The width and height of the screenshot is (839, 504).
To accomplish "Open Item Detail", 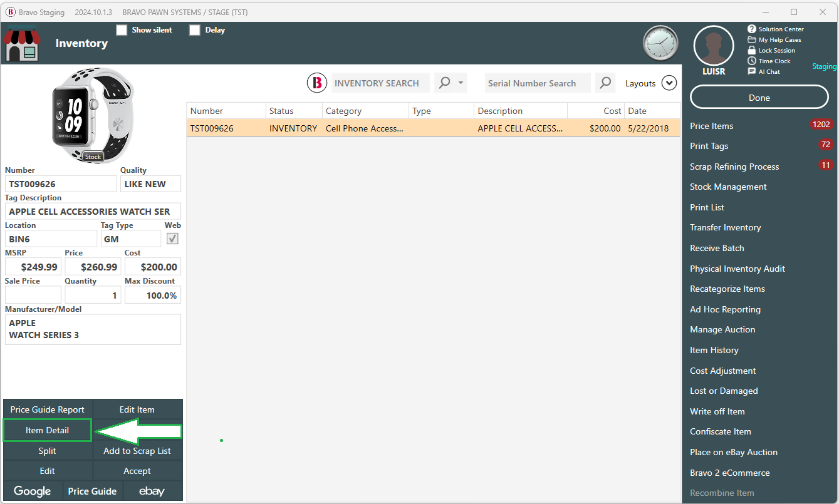I will tap(48, 430).
